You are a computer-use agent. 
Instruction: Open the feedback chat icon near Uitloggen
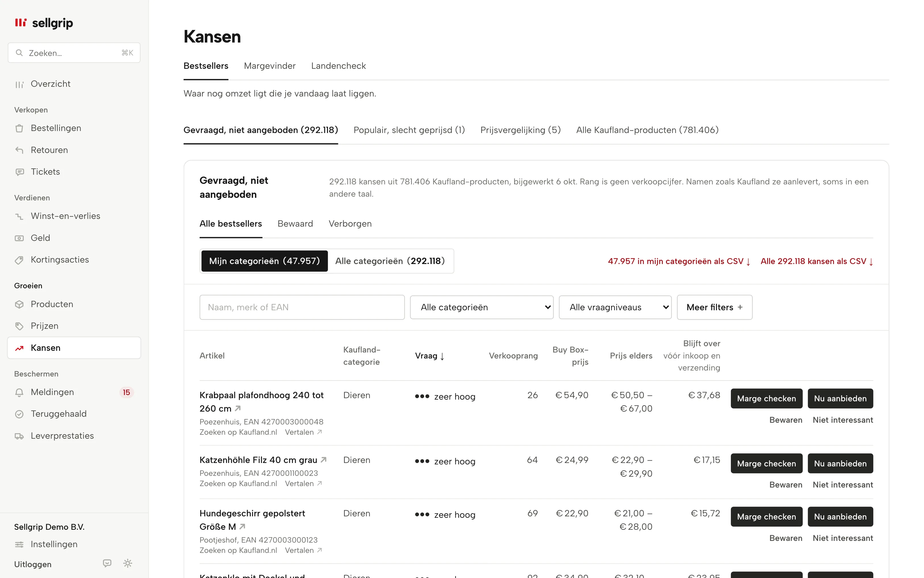tap(107, 563)
